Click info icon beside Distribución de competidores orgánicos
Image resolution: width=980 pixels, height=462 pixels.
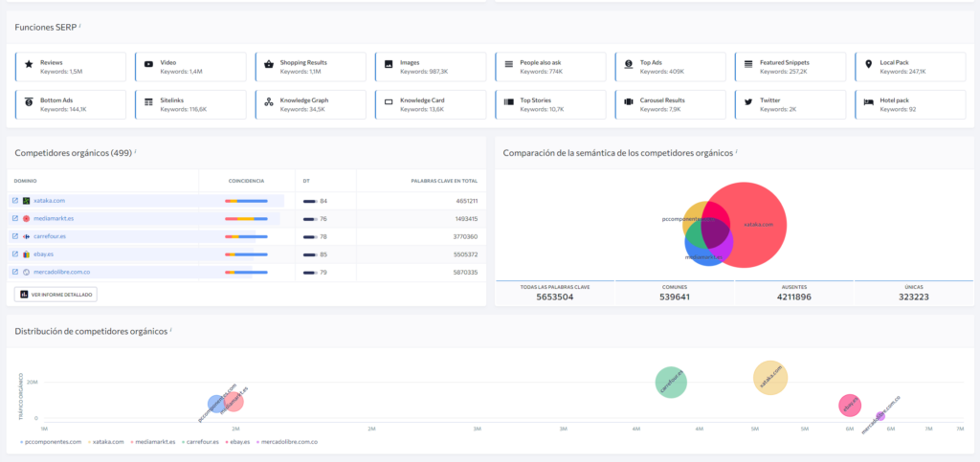pos(170,329)
